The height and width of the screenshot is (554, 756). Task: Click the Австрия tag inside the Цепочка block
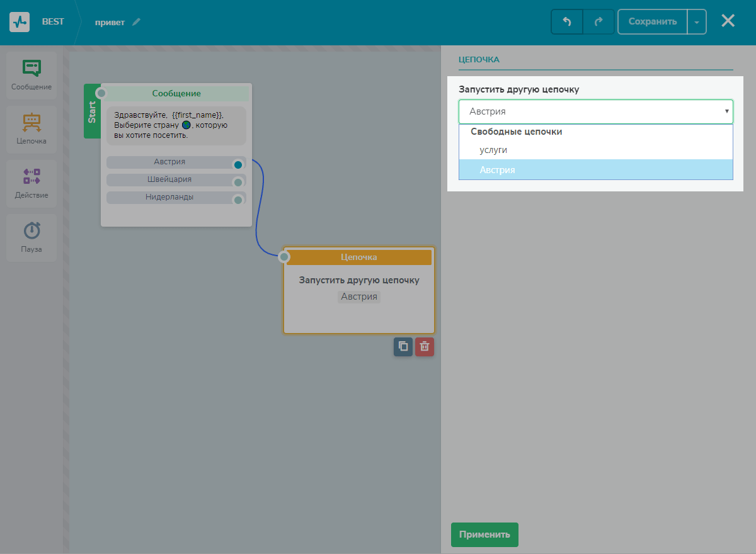pyautogui.click(x=359, y=297)
